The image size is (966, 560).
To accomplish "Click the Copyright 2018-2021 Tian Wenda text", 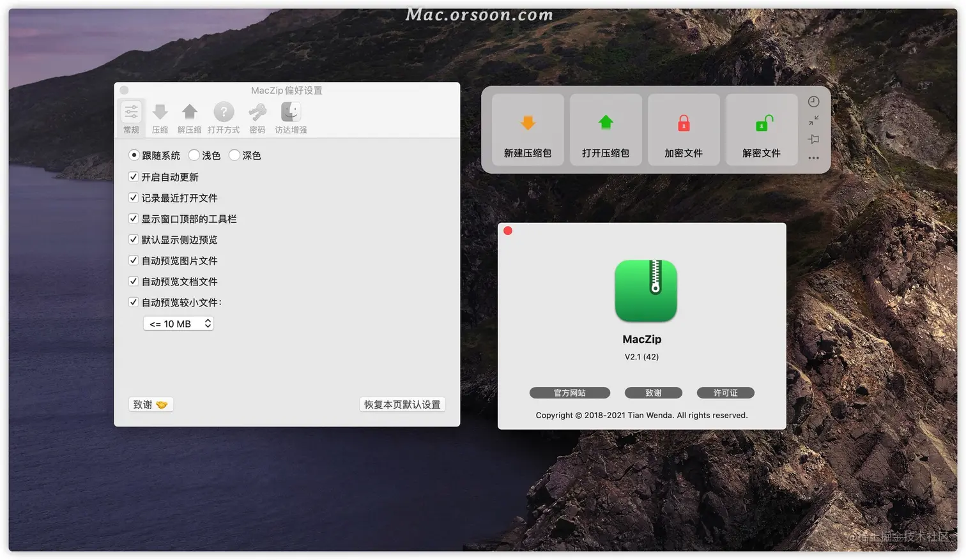I will click(x=641, y=415).
